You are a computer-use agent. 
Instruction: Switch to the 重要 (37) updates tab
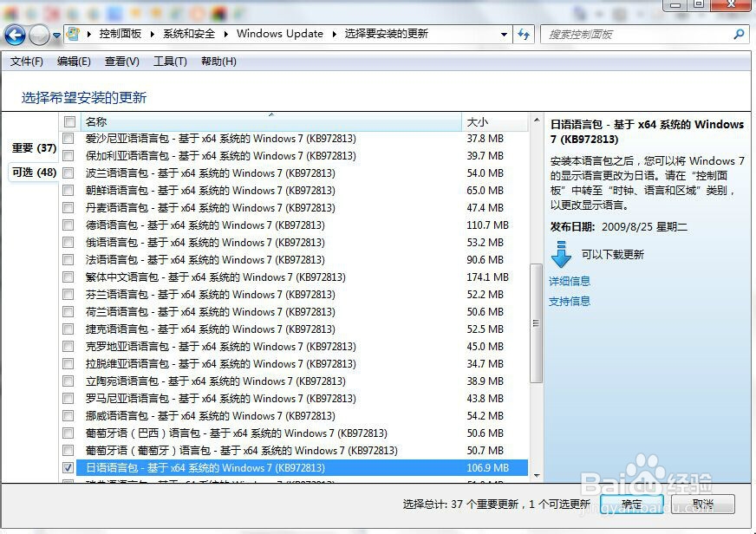click(34, 148)
